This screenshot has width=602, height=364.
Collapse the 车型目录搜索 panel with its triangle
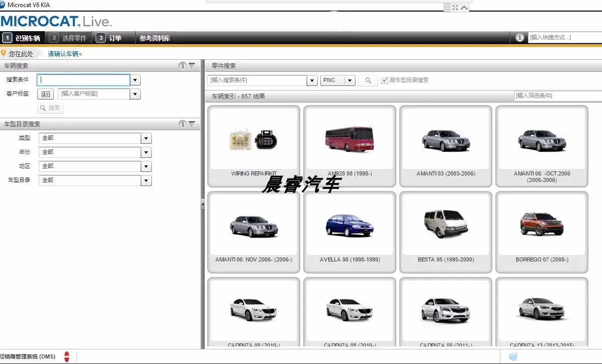point(192,124)
